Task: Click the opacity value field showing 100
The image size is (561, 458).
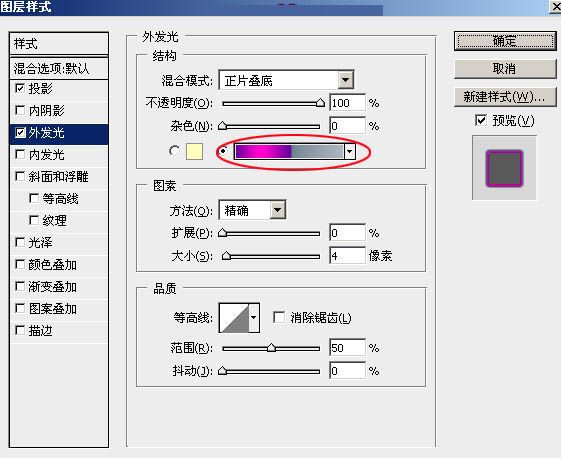Action: tap(347, 103)
